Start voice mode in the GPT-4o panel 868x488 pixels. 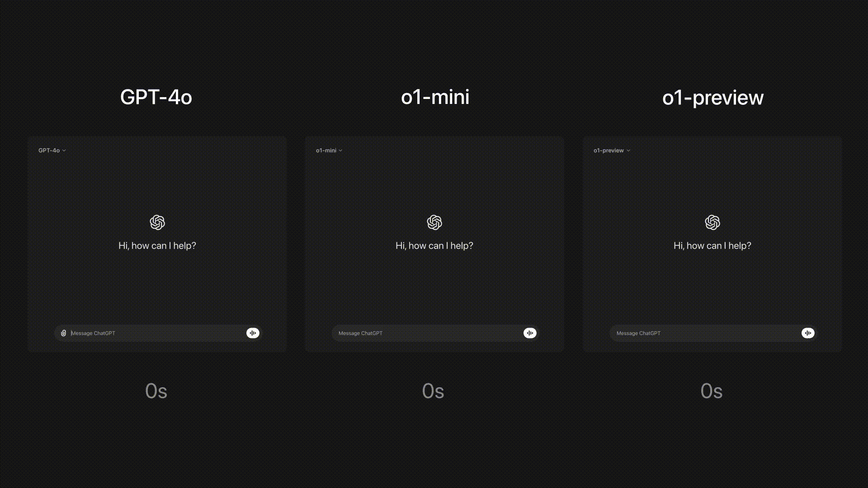pos(253,333)
